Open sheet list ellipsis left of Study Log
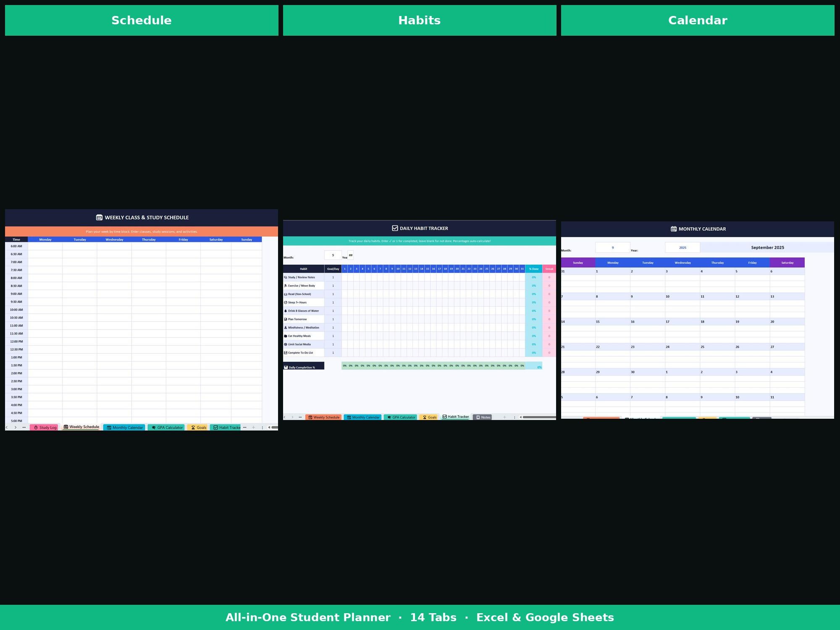 (x=24, y=427)
